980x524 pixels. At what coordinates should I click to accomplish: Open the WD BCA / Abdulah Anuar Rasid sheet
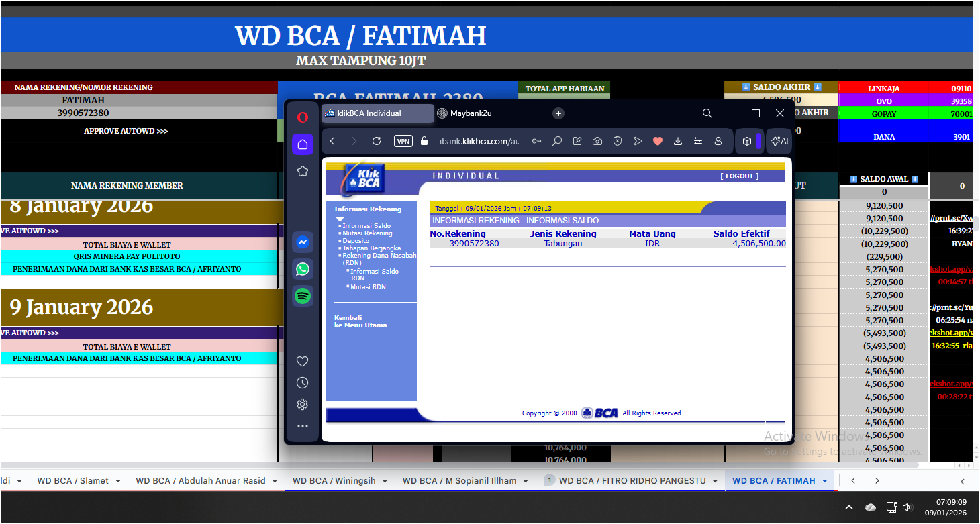point(201,480)
